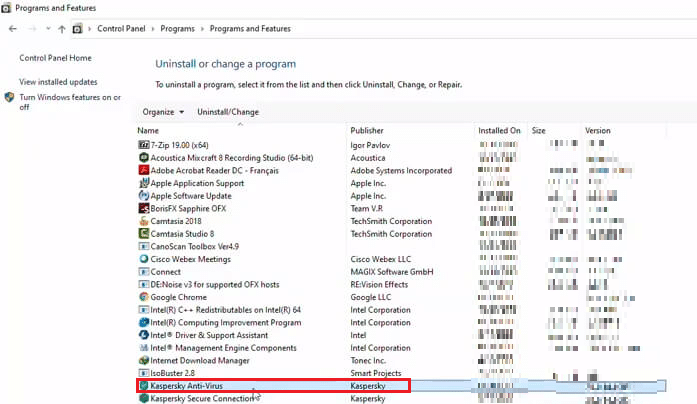Viewport: 697px width, 404px height.
Task: Select the Kaspersky Secure Connection icon
Action: tap(144, 398)
